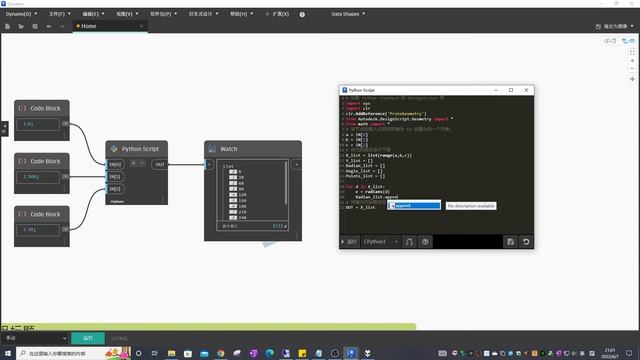Click the Undo arrow icon
This screenshot has width=640, height=360.
(x=49, y=26)
